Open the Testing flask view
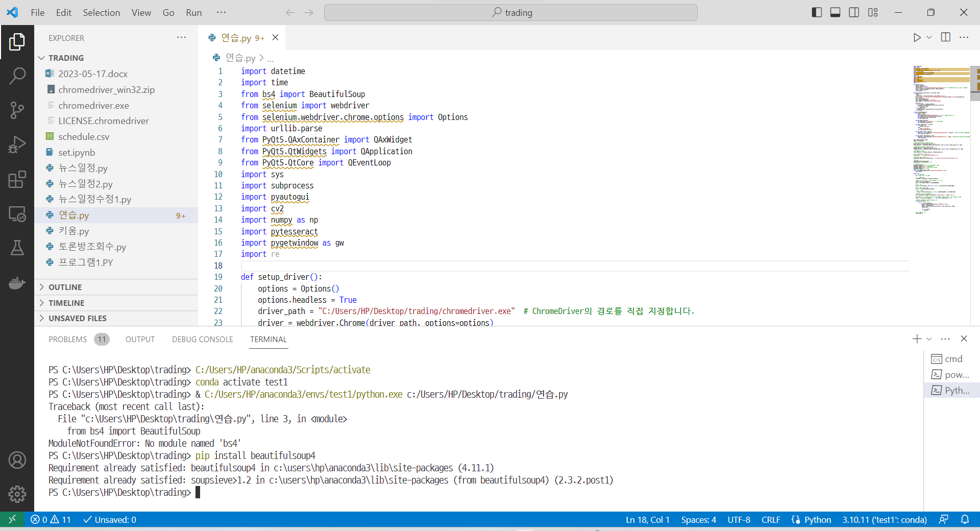Screen dimensions: 980x531 point(17,248)
